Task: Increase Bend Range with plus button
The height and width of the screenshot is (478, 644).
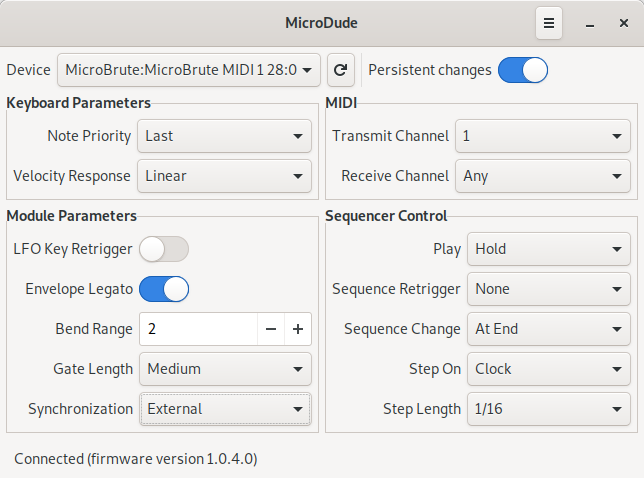Action: (298, 329)
